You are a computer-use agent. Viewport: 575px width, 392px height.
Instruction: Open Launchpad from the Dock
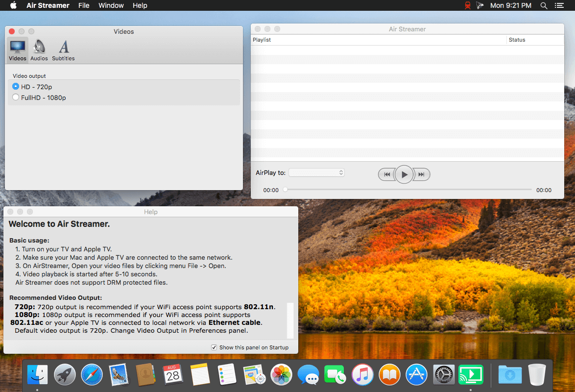tap(65, 375)
